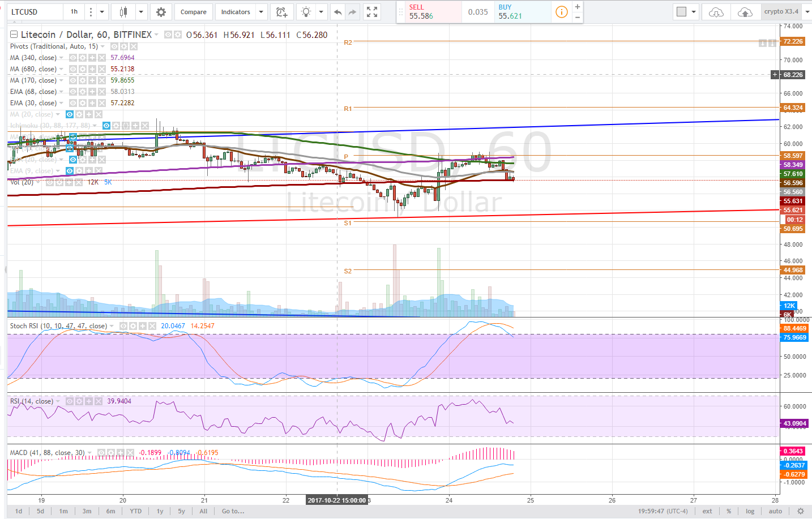Remove the MA (680, close) indicator

tap(102, 69)
